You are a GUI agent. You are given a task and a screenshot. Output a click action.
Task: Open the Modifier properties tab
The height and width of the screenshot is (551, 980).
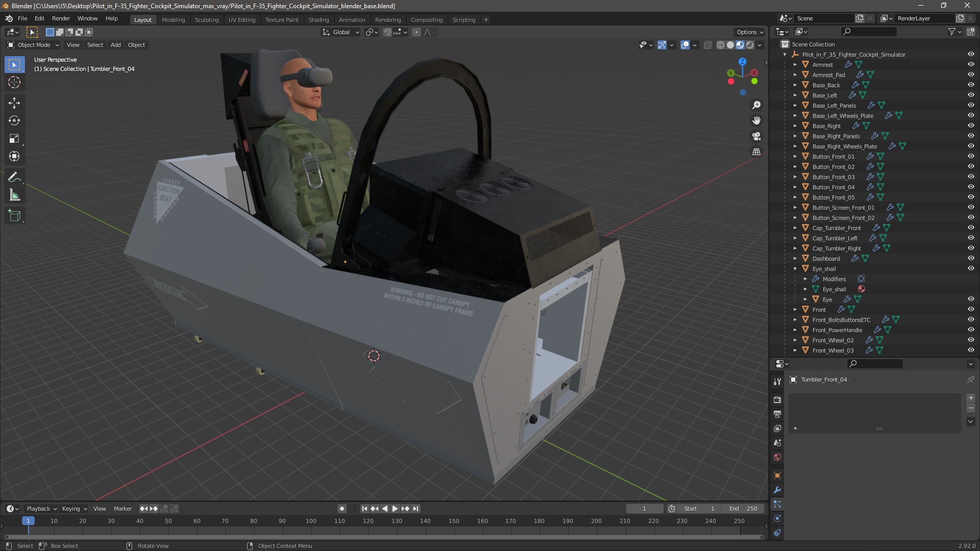point(777,490)
